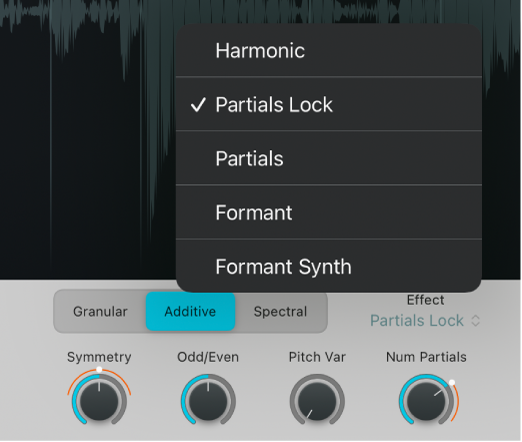This screenshot has width=522, height=442.
Task: Click the Effect label above the popup
Action: click(x=425, y=300)
